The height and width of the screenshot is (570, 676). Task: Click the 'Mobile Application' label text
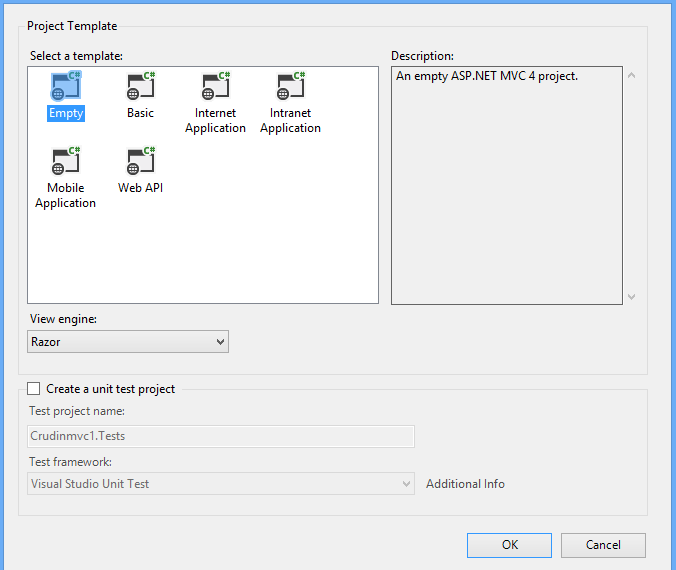[66, 196]
